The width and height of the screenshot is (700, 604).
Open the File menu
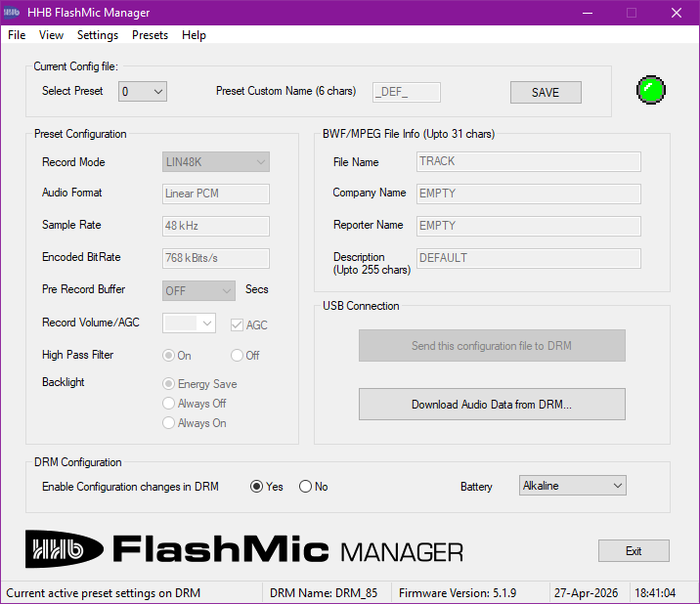17,35
